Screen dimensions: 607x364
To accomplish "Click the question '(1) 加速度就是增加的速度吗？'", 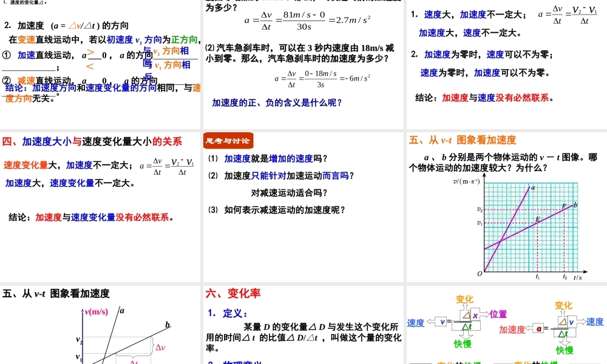I will click(x=268, y=158).
